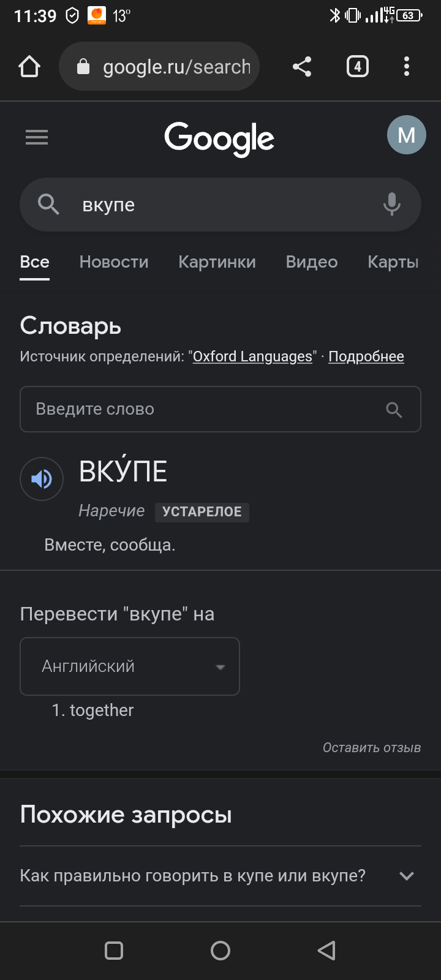Switch to the Новости tab
This screenshot has height=980, width=441.
[x=114, y=262]
